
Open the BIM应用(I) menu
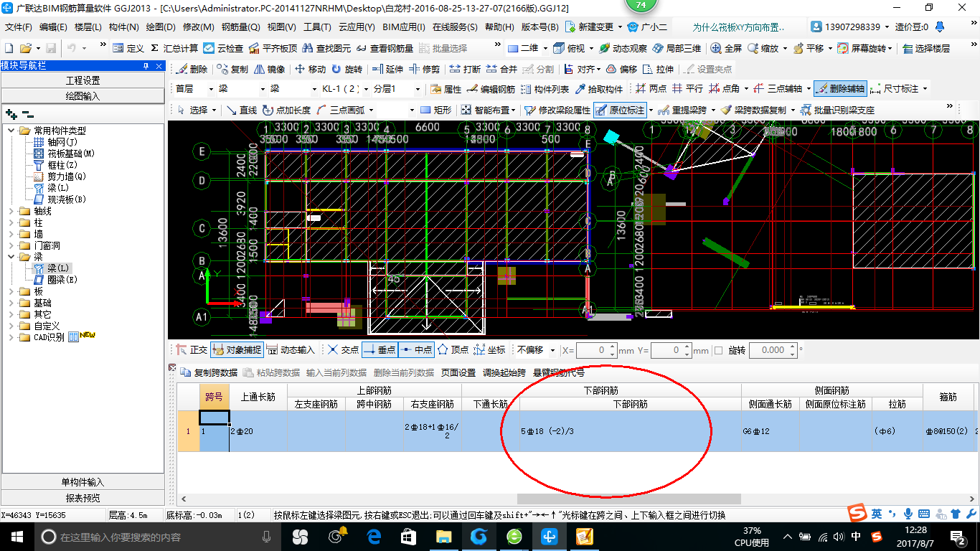tap(404, 27)
